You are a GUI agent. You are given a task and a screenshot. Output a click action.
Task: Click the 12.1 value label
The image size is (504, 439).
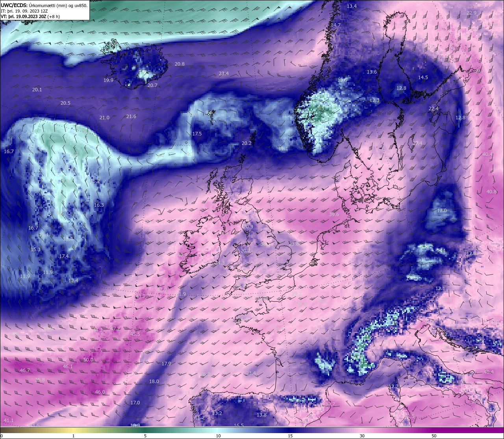tap(440, 289)
